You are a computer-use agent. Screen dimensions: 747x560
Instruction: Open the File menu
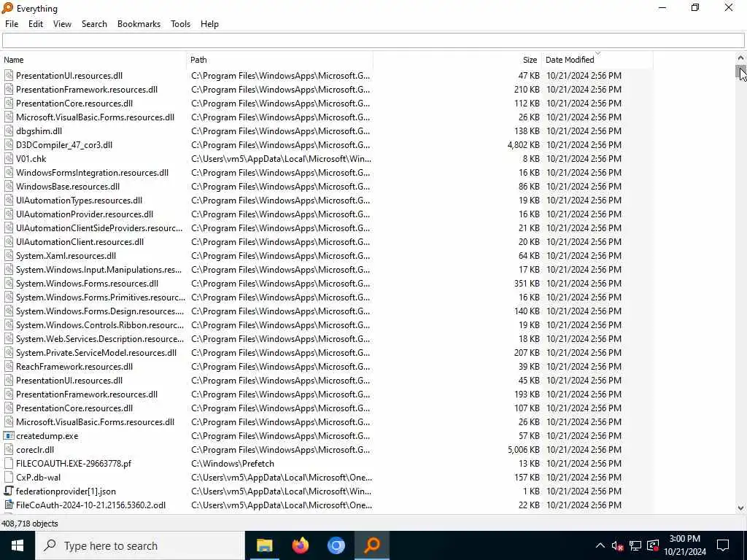(x=12, y=24)
